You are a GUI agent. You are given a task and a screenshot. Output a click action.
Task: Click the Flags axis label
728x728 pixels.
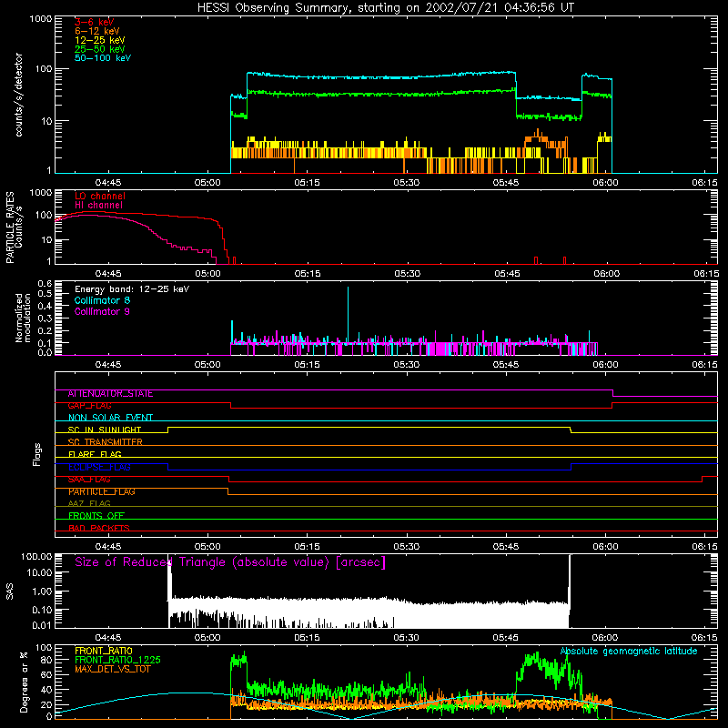pos(37,454)
